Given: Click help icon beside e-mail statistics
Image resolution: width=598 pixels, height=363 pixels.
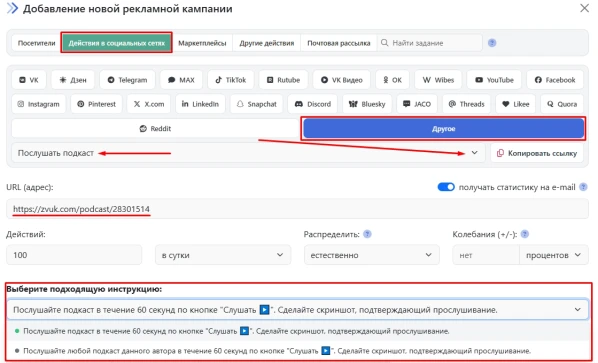Looking at the screenshot, I should [583, 187].
